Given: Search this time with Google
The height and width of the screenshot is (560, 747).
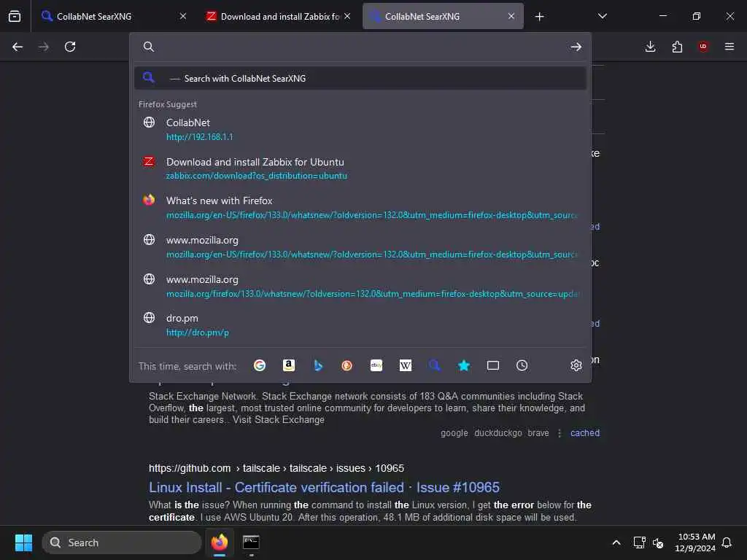Looking at the screenshot, I should tap(260, 365).
